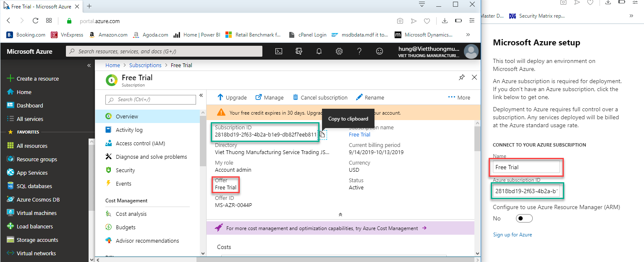
Task: Copy Subscription ID to clipboard
Action: (322, 134)
